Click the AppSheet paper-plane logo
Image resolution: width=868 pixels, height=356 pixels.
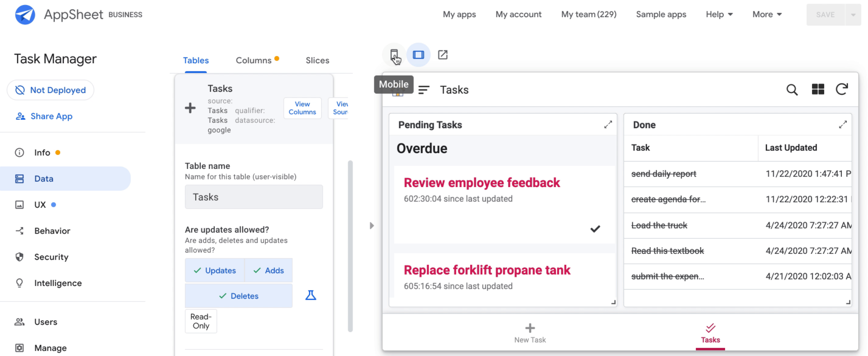click(x=25, y=14)
